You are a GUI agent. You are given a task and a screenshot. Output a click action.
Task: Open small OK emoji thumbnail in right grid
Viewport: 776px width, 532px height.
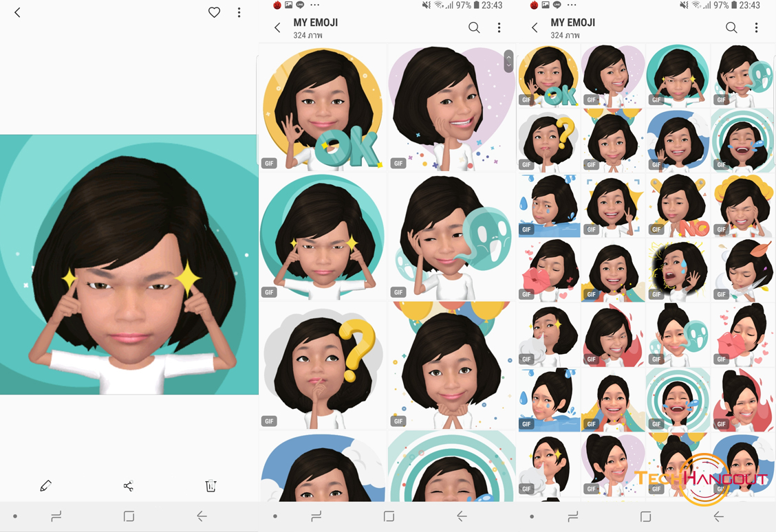point(549,76)
